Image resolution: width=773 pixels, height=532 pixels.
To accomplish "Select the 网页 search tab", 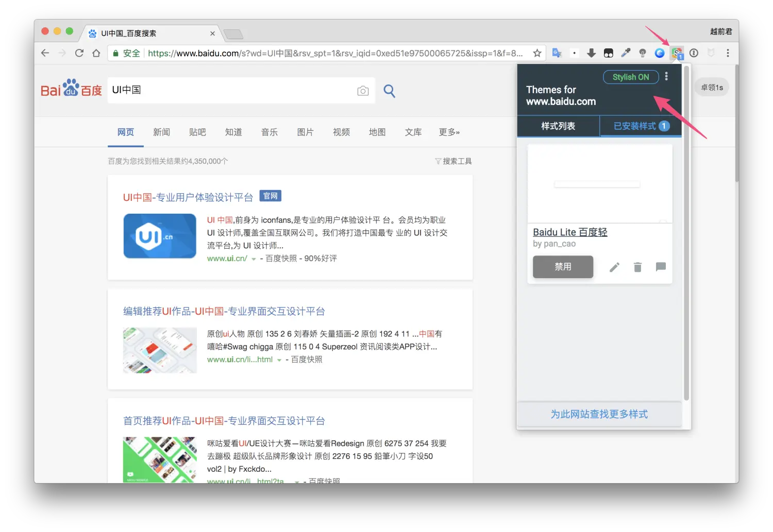I will pyautogui.click(x=126, y=132).
